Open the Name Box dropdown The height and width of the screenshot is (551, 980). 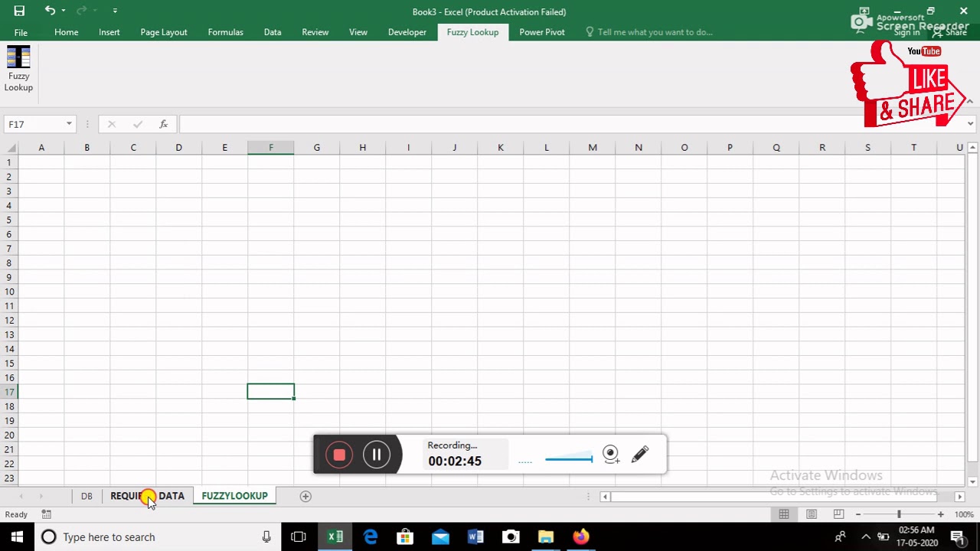(69, 124)
